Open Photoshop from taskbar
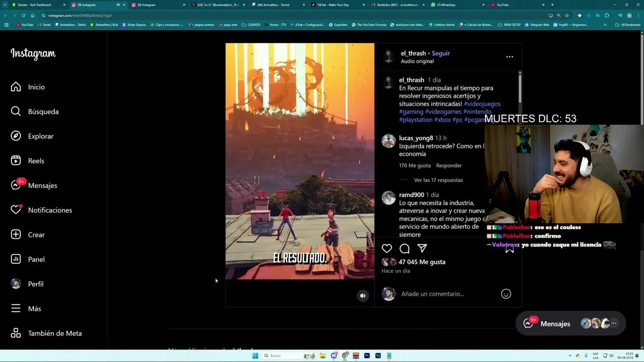 pyautogui.click(x=378, y=355)
